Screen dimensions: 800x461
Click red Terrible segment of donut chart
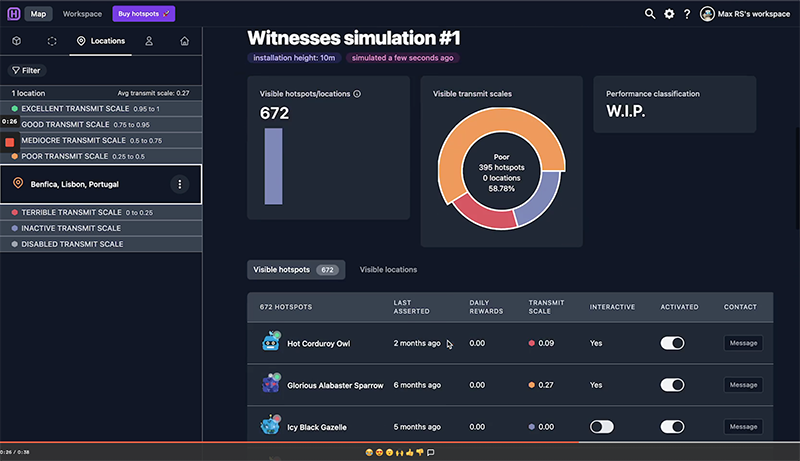(485, 216)
